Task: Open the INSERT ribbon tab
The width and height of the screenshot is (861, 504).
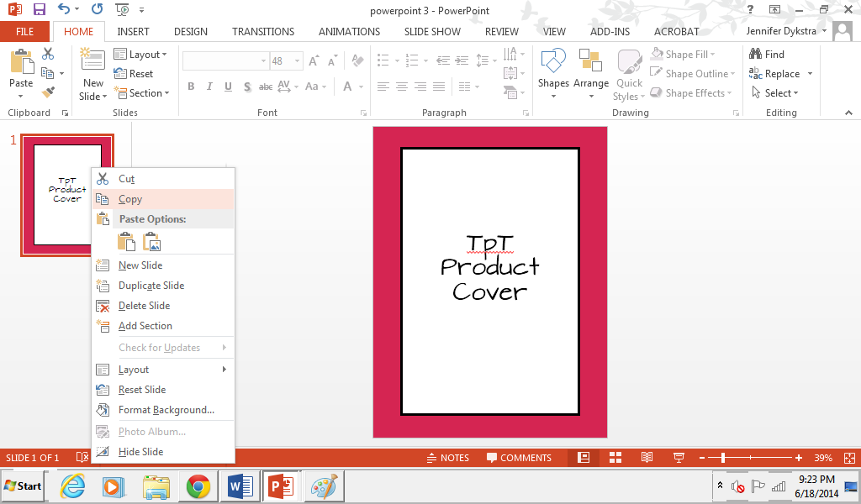Action: click(133, 31)
